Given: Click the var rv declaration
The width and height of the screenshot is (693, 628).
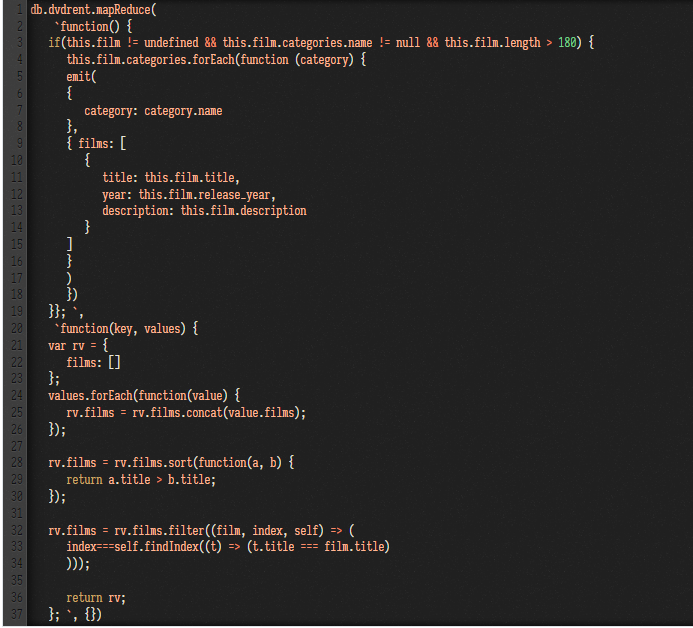Looking at the screenshot, I should [x=78, y=346].
